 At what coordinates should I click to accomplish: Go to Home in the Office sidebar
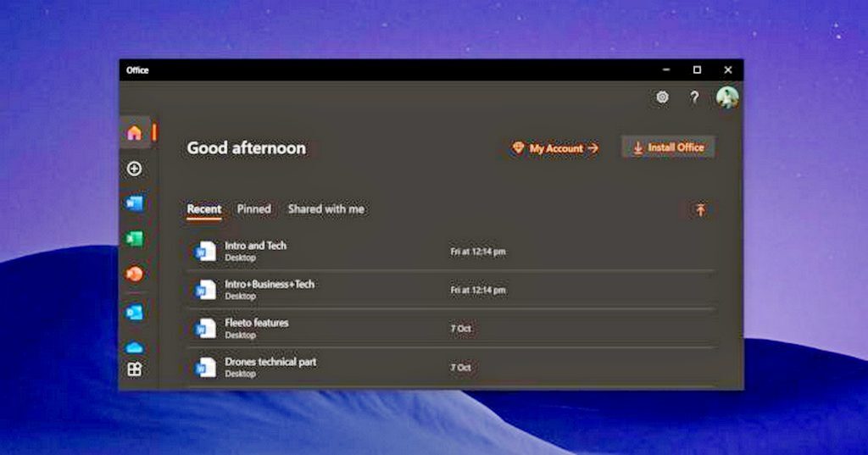134,133
